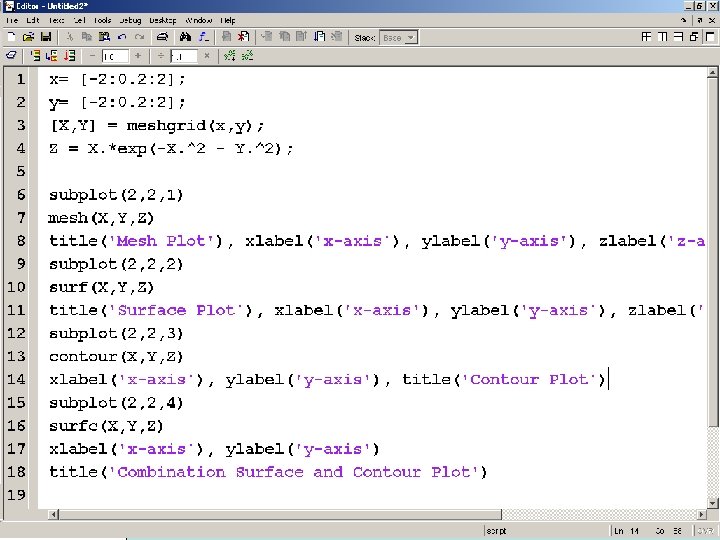Click the 'Ln 14' status bar entry
720x540 pixels.
tap(627, 531)
